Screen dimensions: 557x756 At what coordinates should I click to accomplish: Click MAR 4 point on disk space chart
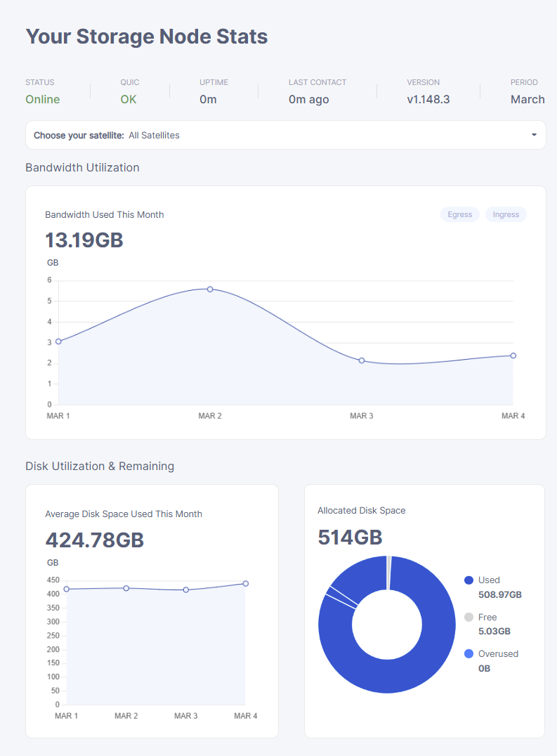[246, 583]
